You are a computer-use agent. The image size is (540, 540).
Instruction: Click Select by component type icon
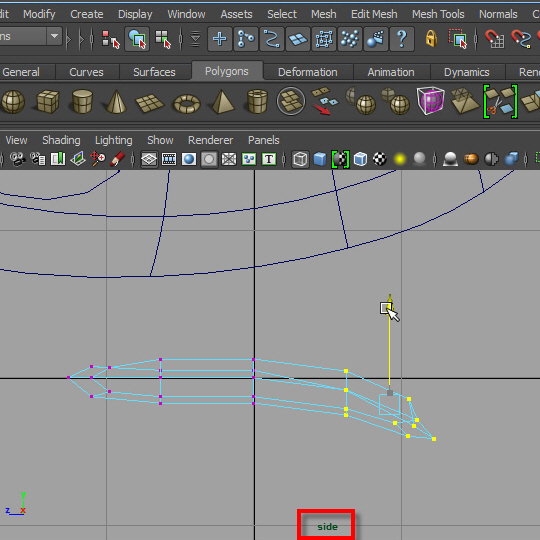[x=163, y=39]
